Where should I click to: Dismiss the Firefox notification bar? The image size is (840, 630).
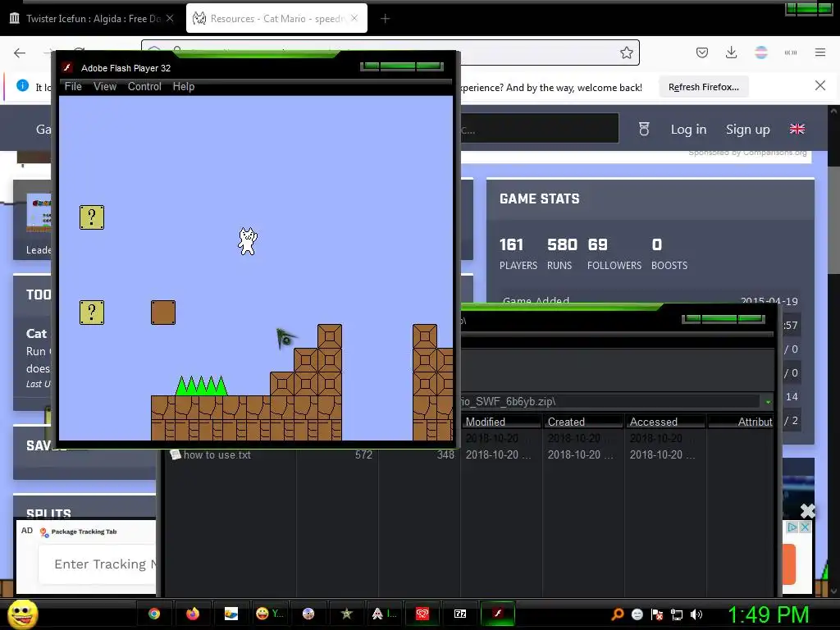(820, 85)
